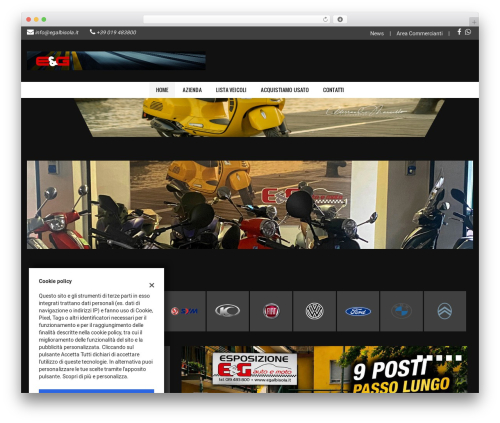Click the phone handset icon

coord(92,32)
